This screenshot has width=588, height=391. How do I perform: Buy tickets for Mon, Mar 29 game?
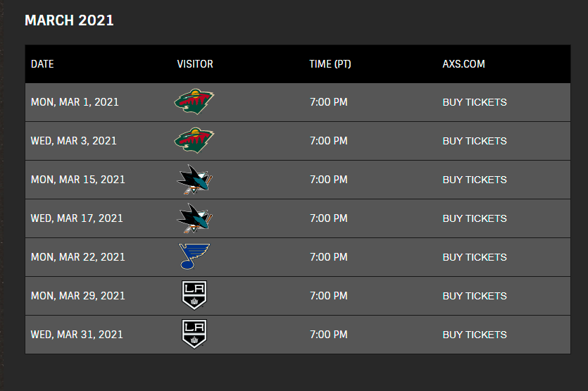[x=474, y=296]
